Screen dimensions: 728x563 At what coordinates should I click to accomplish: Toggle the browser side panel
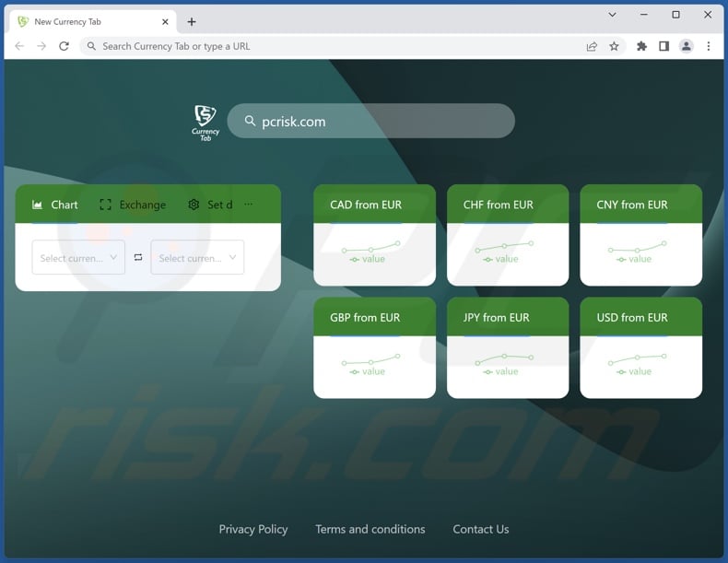tap(663, 46)
